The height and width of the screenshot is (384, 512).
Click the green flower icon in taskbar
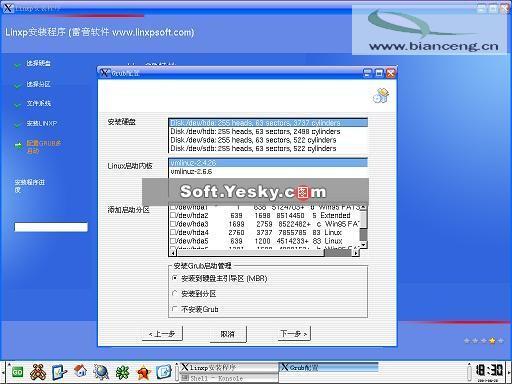pos(122,372)
